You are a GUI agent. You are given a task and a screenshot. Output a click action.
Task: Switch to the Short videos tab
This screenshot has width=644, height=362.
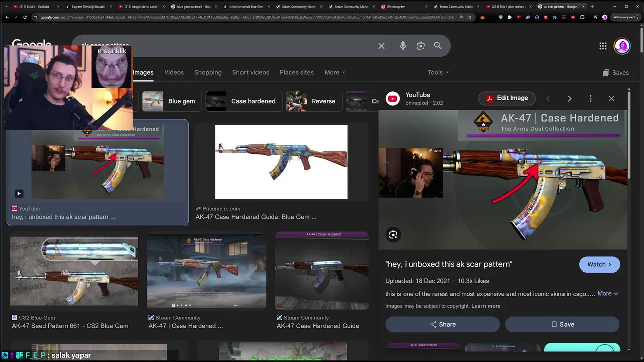251,72
